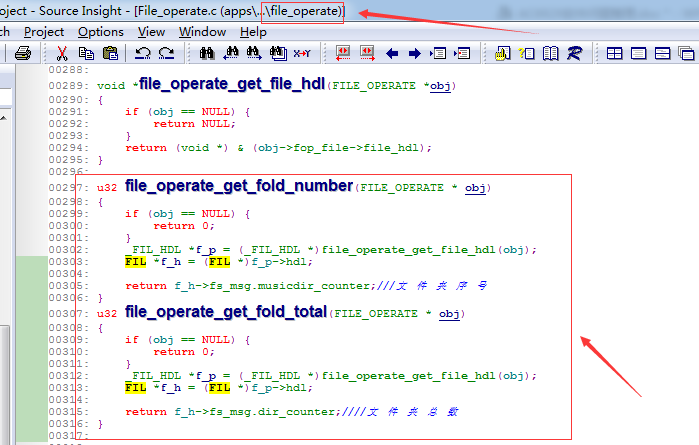The height and width of the screenshot is (445, 699).
Task: Click title bar text File_operate.c
Action: [x=177, y=11]
